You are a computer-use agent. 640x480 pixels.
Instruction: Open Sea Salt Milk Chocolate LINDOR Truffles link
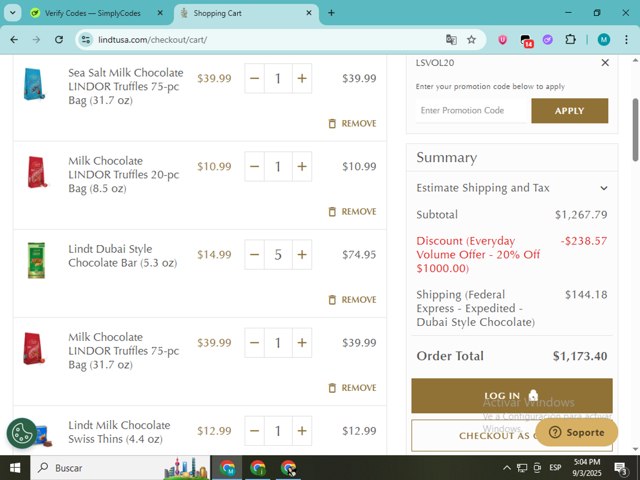click(126, 87)
